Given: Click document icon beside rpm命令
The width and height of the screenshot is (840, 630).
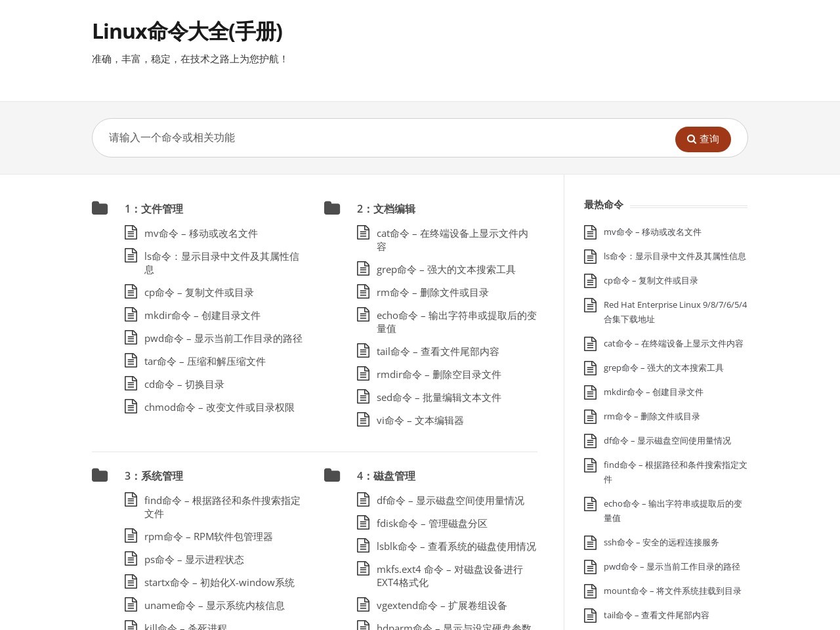Looking at the screenshot, I should [131, 535].
